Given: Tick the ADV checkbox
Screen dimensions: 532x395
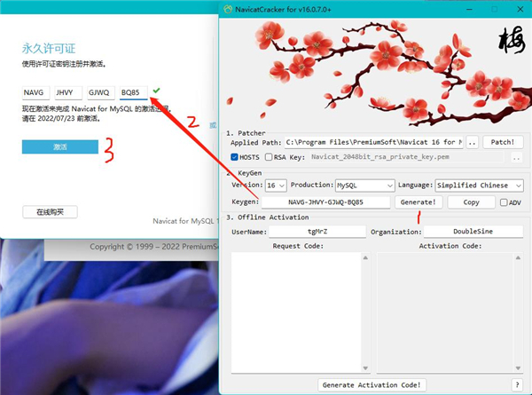Looking at the screenshot, I should click(504, 202).
